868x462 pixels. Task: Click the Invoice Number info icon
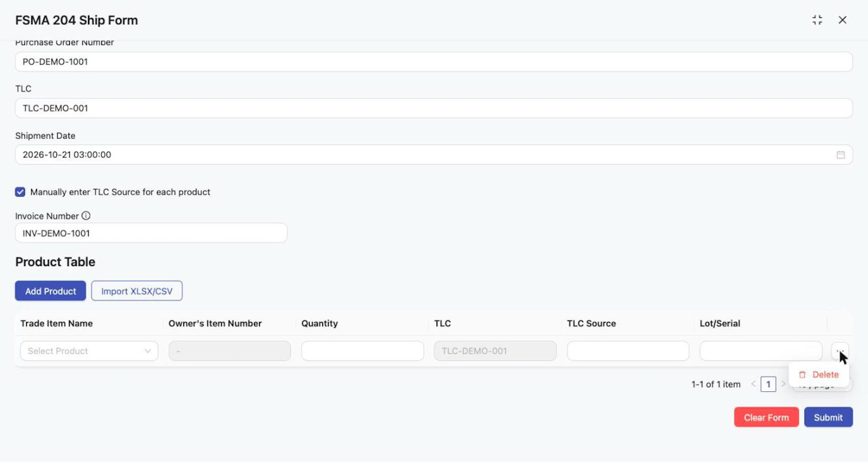tap(86, 216)
